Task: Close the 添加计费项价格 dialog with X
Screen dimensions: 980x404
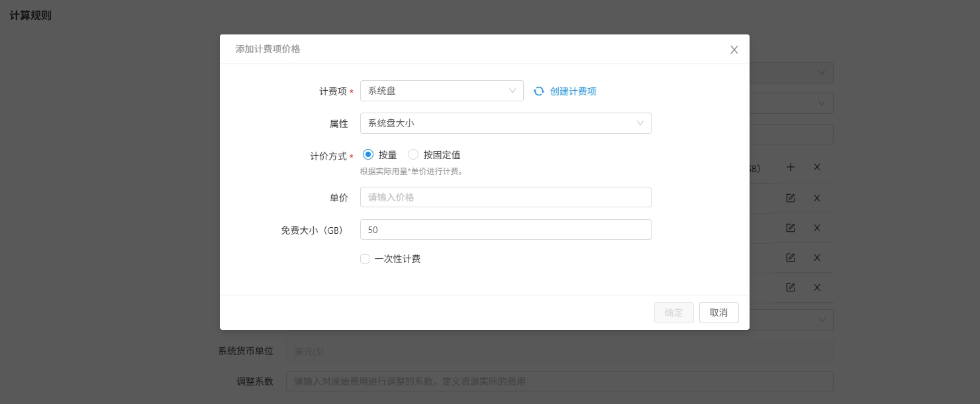Action: click(734, 50)
